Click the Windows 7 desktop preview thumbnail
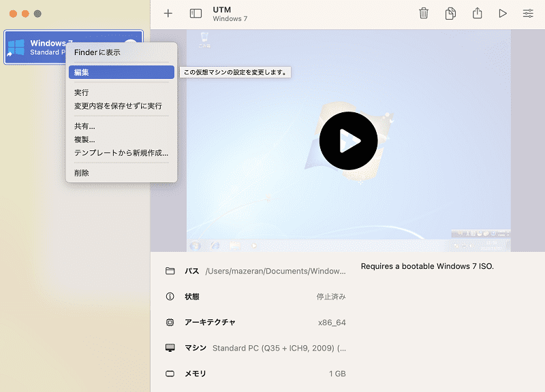Screen dimensions: 545x392 [348, 141]
